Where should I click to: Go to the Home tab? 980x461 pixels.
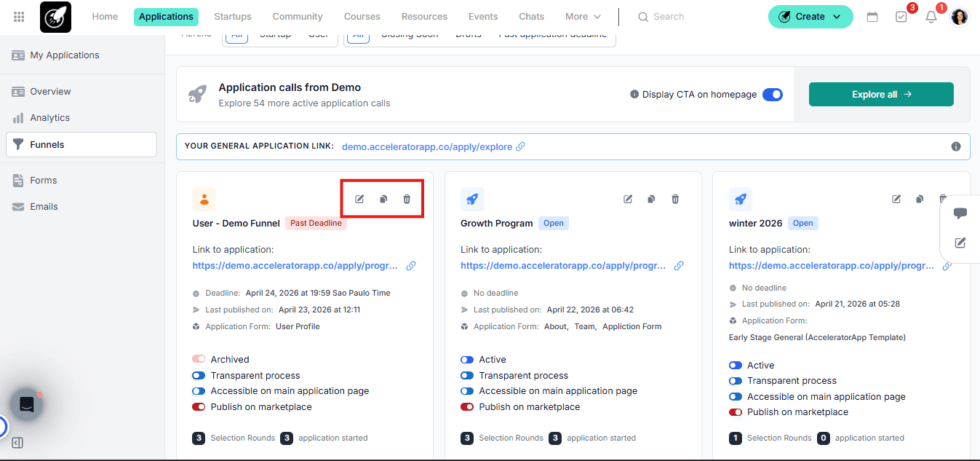tap(105, 17)
